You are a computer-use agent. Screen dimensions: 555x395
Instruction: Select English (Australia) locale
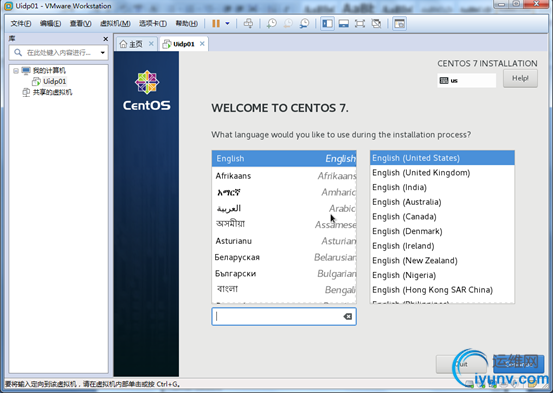442,202
